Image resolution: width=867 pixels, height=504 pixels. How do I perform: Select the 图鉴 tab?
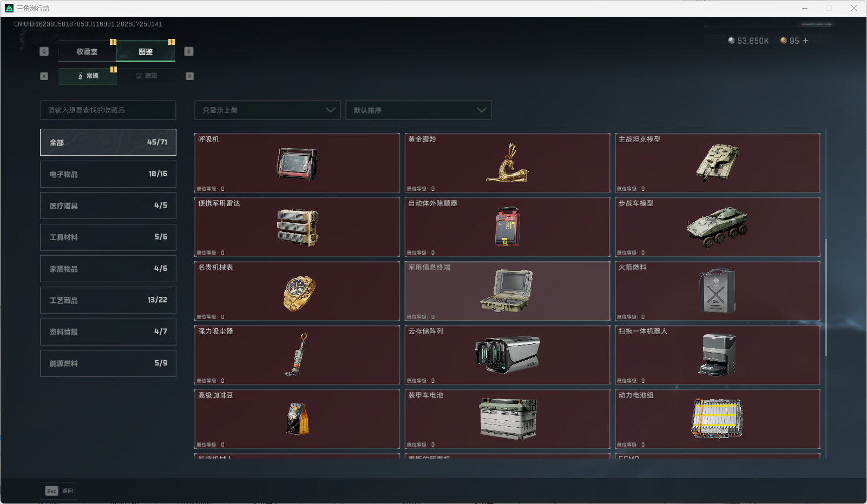[x=146, y=51]
